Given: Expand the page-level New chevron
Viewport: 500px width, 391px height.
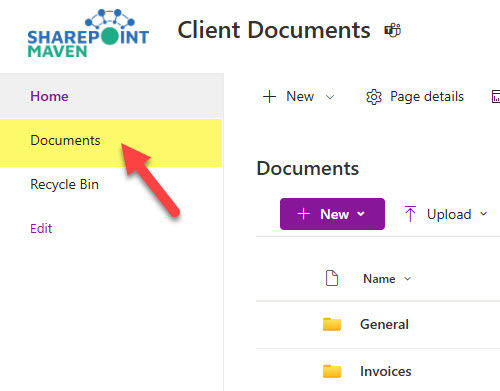Looking at the screenshot, I should [x=330, y=97].
